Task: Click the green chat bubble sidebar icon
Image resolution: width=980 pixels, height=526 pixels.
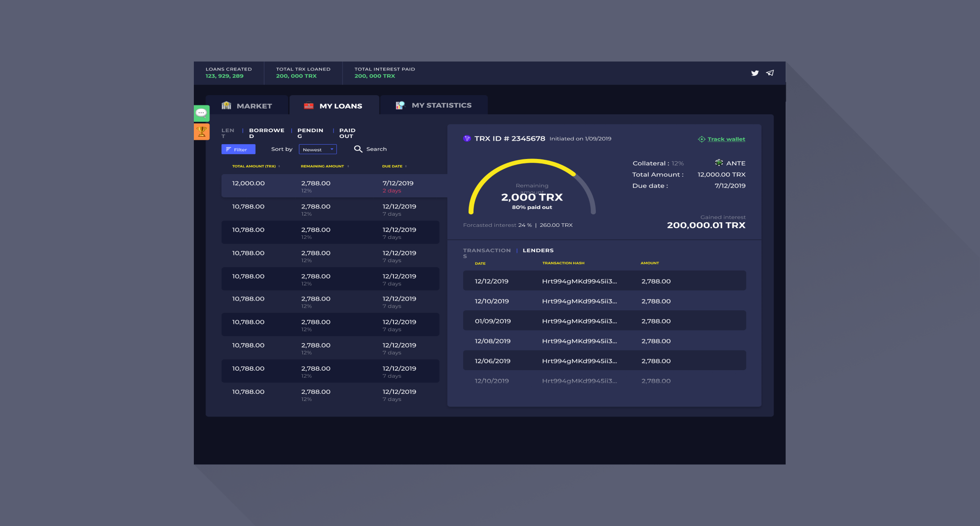Action: [201, 113]
